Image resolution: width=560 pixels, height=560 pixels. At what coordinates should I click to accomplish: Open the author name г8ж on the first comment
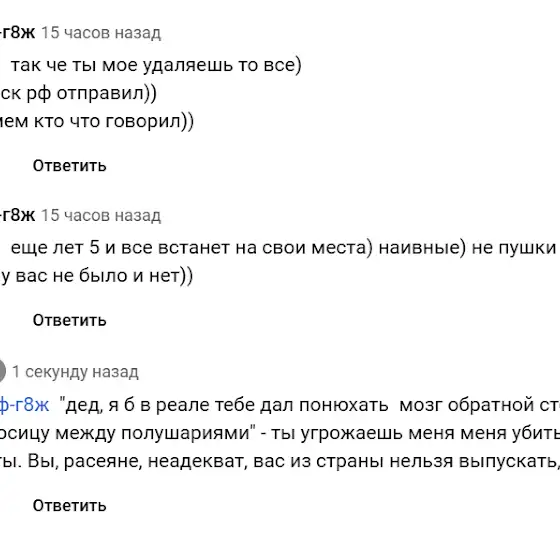tap(18, 32)
